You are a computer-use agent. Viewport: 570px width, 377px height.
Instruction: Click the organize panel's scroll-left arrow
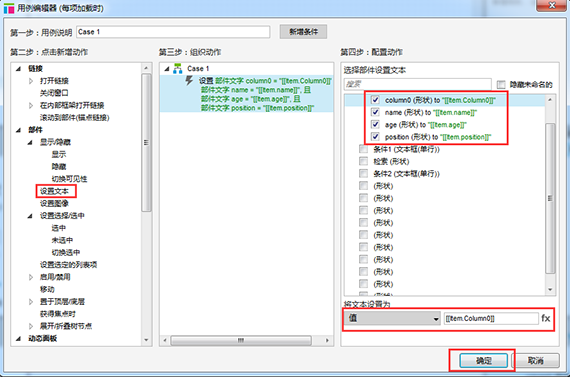(x=165, y=340)
